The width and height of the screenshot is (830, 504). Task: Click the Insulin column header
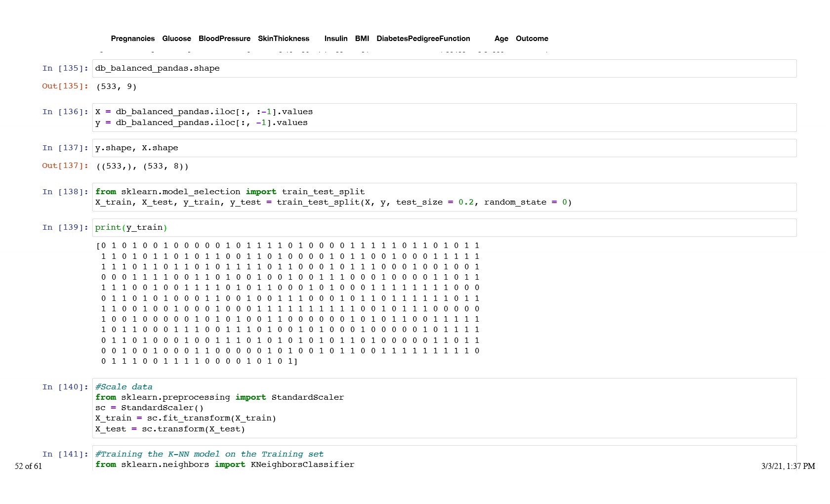tap(335, 39)
